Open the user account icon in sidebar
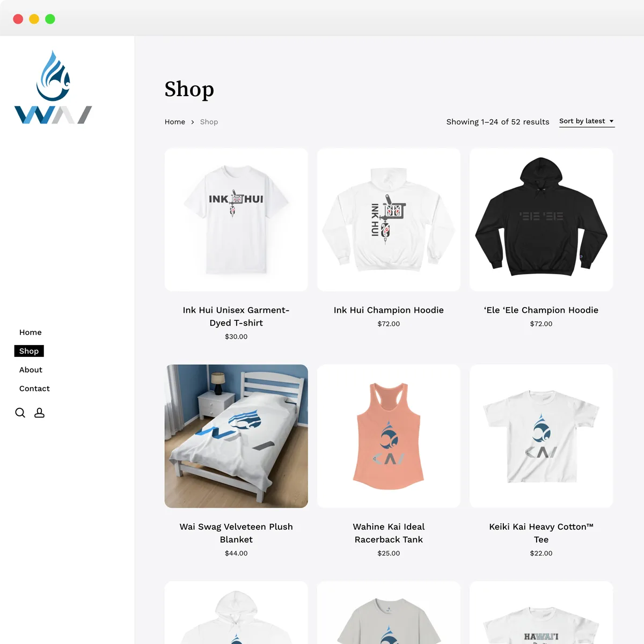 pos(40,413)
